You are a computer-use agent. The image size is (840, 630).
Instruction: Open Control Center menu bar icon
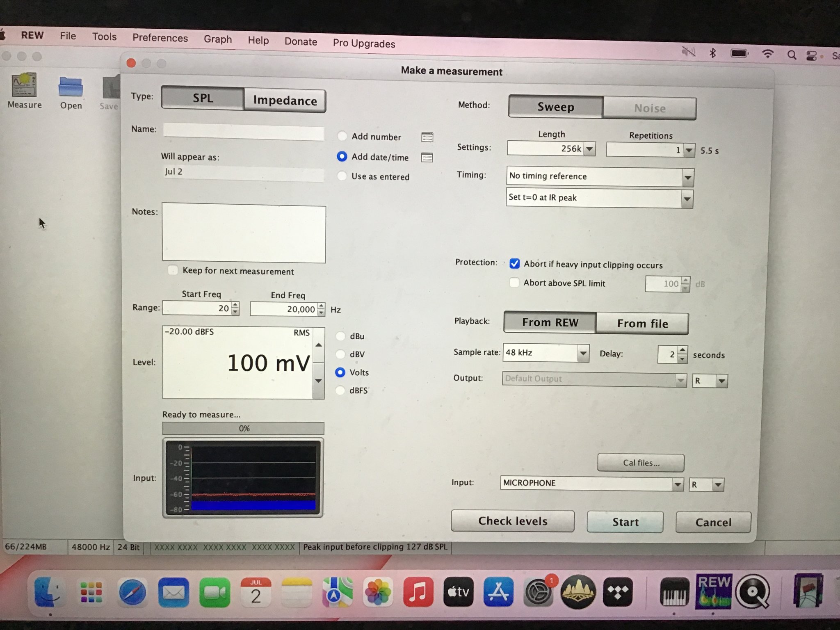812,56
